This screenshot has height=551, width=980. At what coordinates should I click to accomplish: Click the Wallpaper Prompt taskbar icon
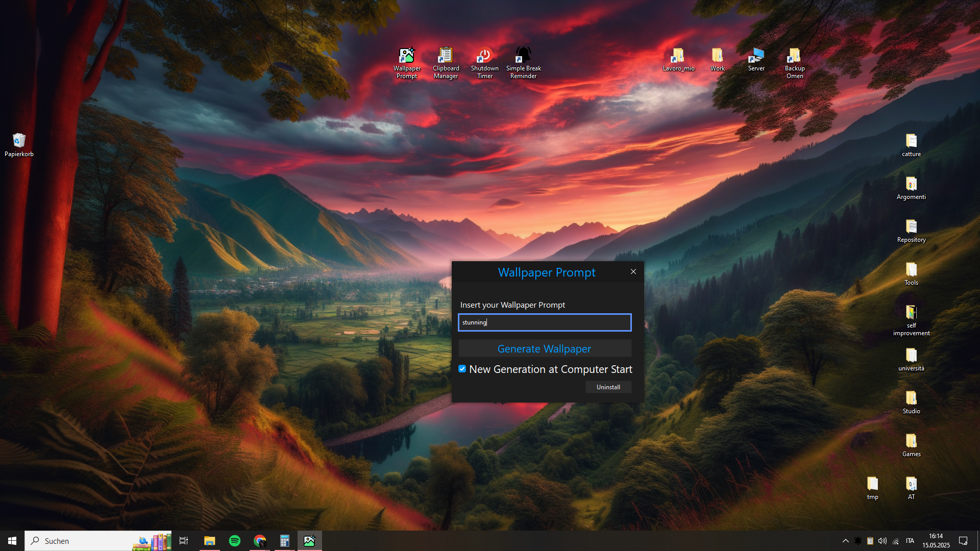click(309, 541)
